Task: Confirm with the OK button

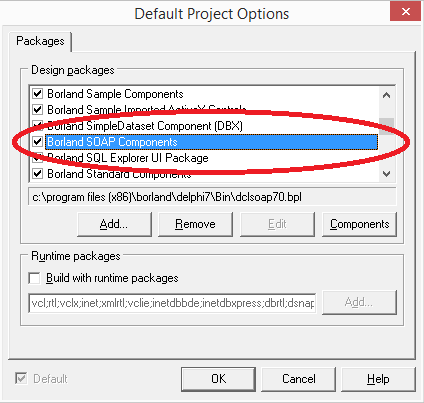Action: click(x=219, y=379)
